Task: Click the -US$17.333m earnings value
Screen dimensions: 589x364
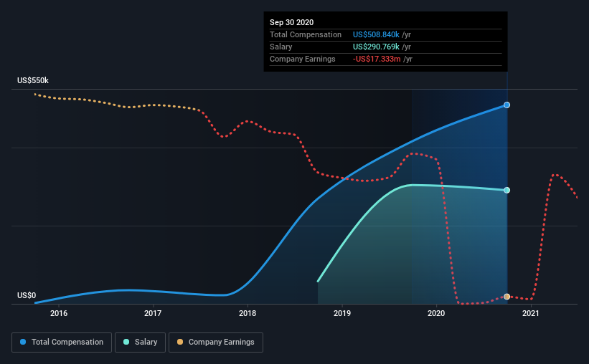Action: pos(377,59)
